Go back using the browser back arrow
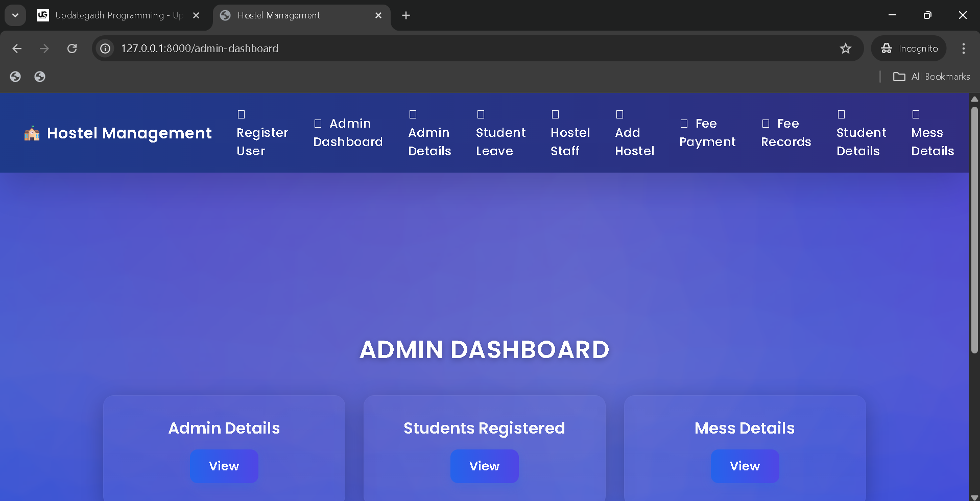This screenshot has width=980, height=501. tap(17, 49)
